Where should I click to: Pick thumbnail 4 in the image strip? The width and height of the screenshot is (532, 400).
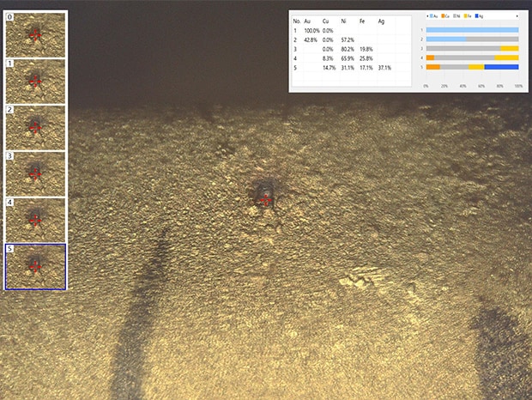tap(35, 220)
